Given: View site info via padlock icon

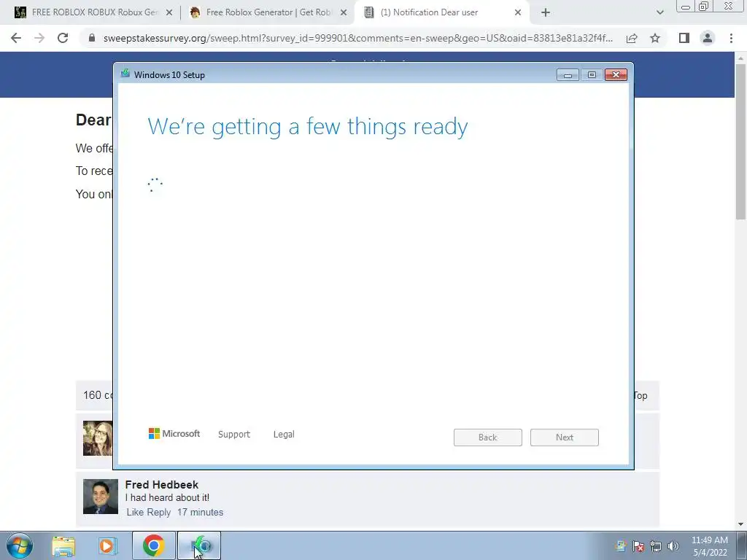Looking at the screenshot, I should click(x=92, y=38).
